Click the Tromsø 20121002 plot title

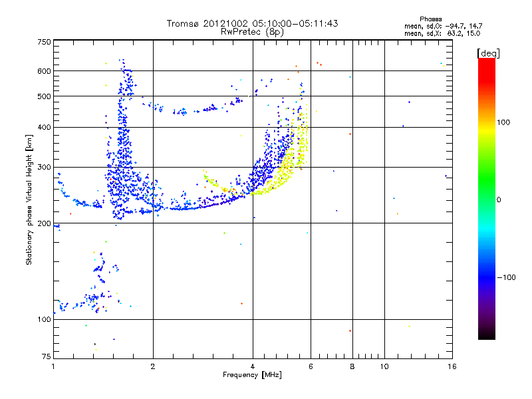(253, 23)
